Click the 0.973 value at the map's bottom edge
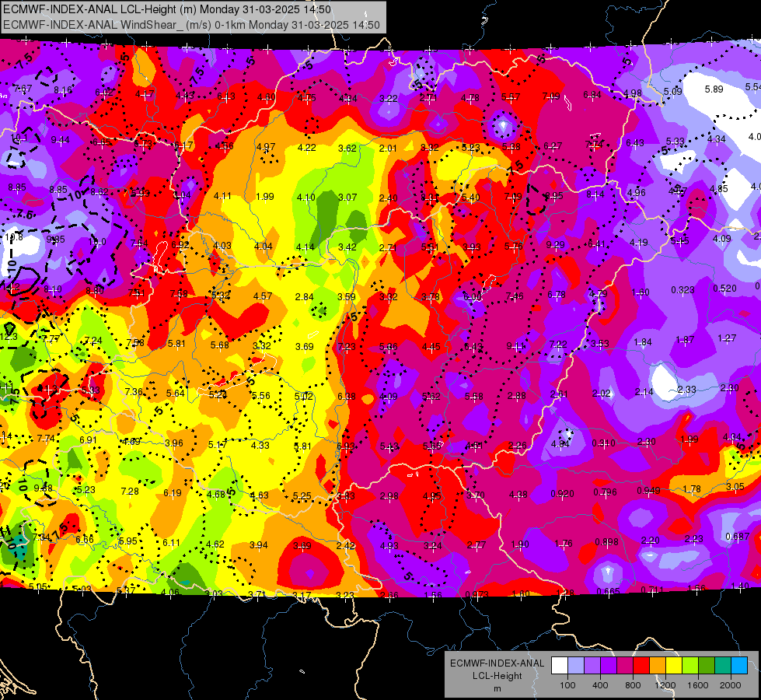 pyautogui.click(x=477, y=595)
